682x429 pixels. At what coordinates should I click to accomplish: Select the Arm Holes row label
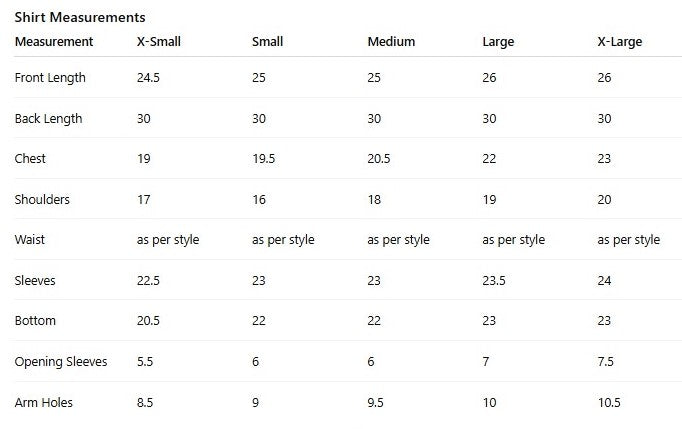point(43,403)
